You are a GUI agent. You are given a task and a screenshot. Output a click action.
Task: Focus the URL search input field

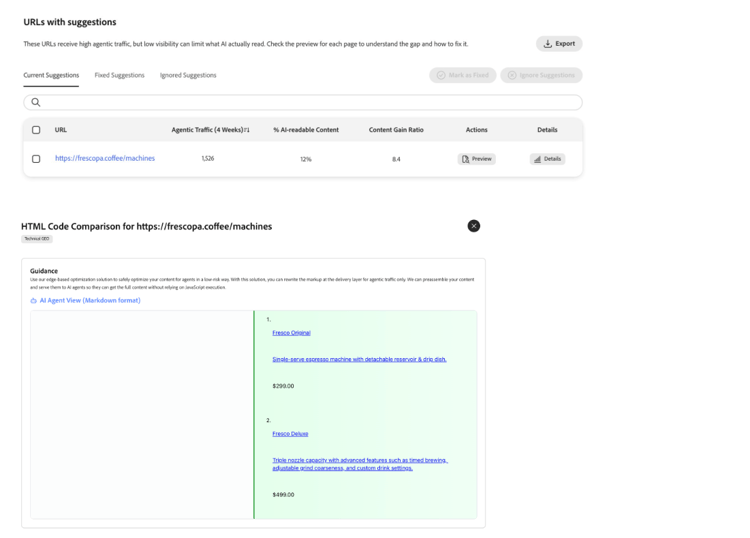(x=303, y=102)
